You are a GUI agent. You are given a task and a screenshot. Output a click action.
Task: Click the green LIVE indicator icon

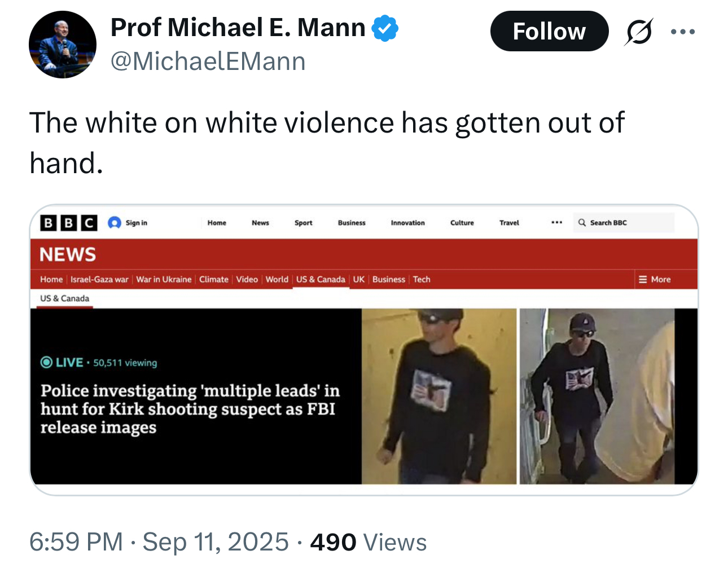[46, 362]
